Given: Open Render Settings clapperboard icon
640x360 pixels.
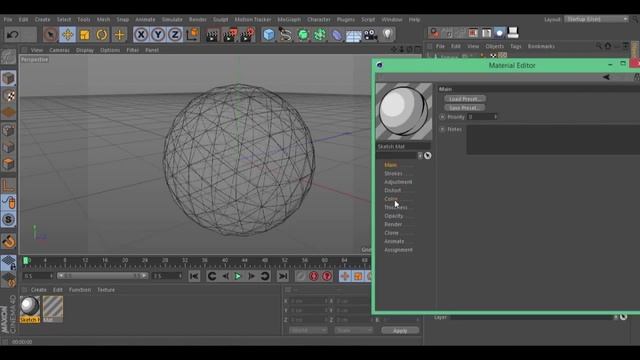Looking at the screenshot, I should click(x=247, y=35).
